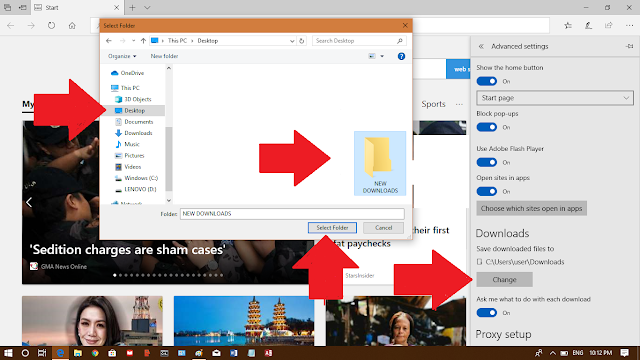Select LENOVO (D:) drive in navigation pane
This screenshot has height=360, width=640.
(136, 189)
